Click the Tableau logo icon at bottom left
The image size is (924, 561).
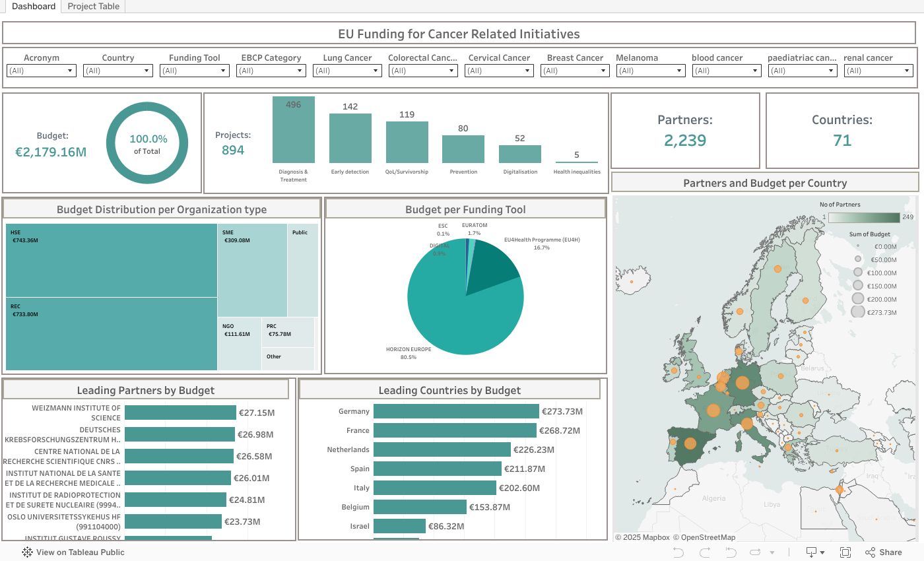pos(27,552)
